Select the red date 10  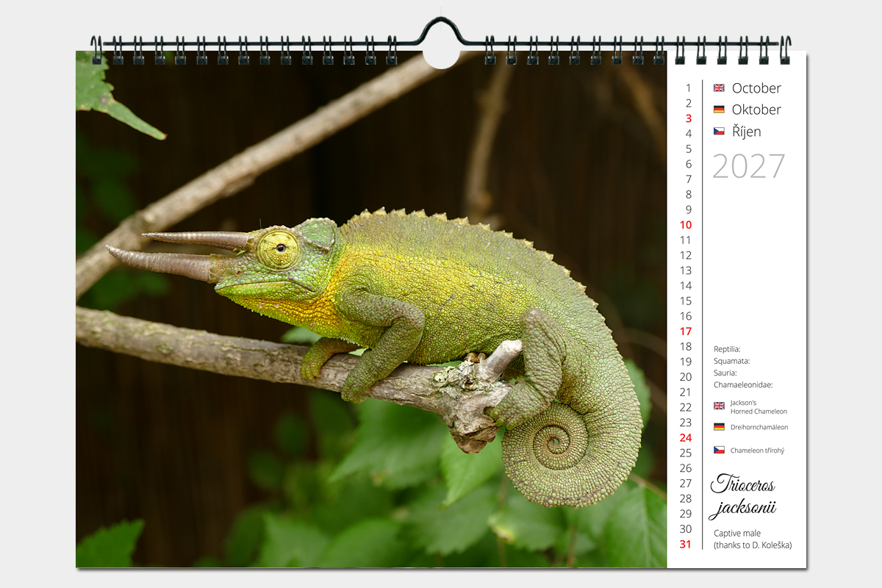point(686,225)
